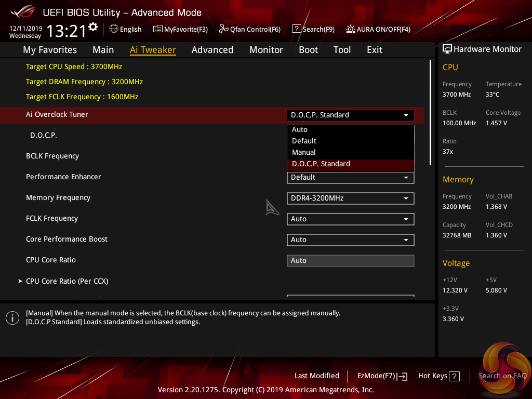
Task: Open the Performance Enhancer dropdown
Action: click(x=351, y=178)
